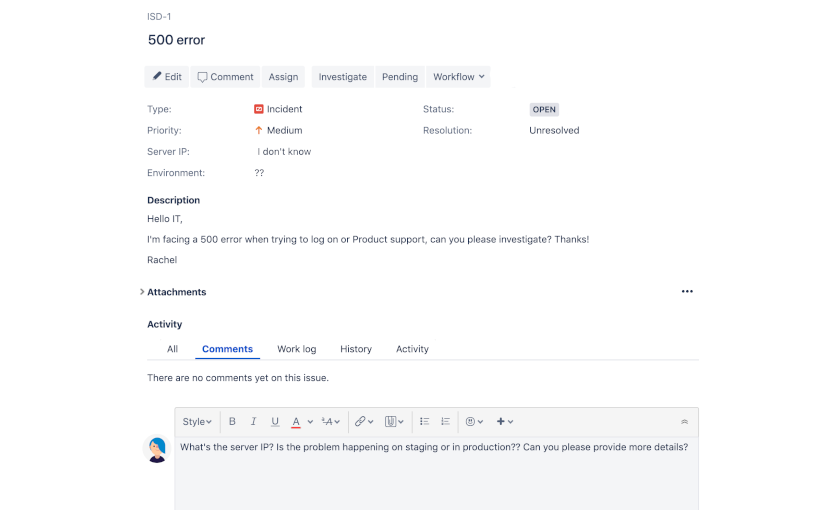This screenshot has width=828, height=510.
Task: Click the red Incident type icon
Action: (259, 109)
